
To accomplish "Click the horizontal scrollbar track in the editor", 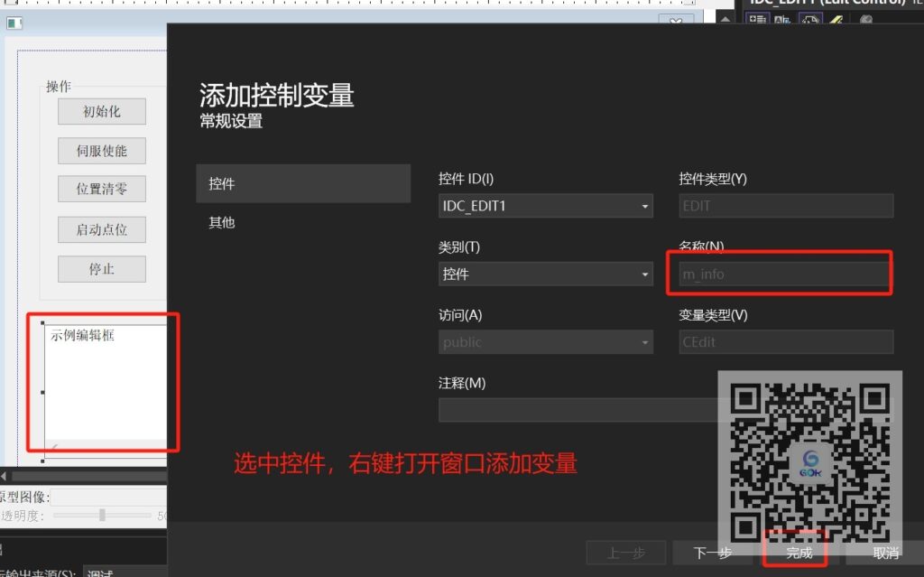I will [x=88, y=476].
